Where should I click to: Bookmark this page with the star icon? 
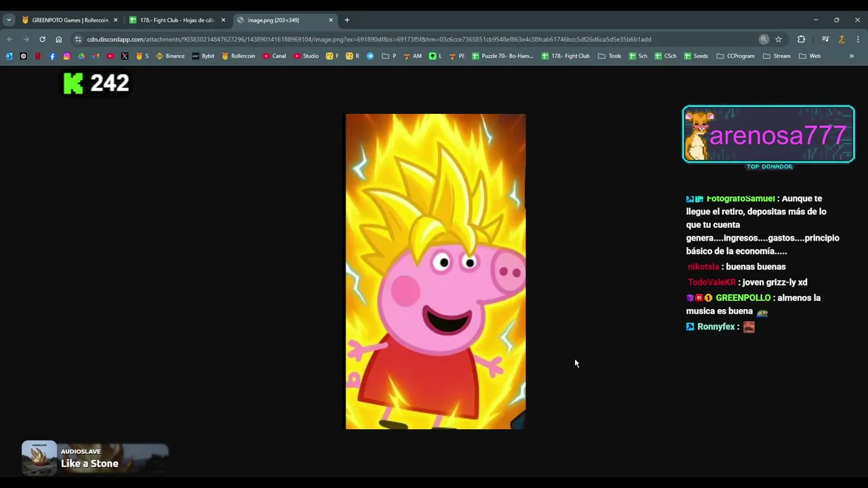pos(778,39)
